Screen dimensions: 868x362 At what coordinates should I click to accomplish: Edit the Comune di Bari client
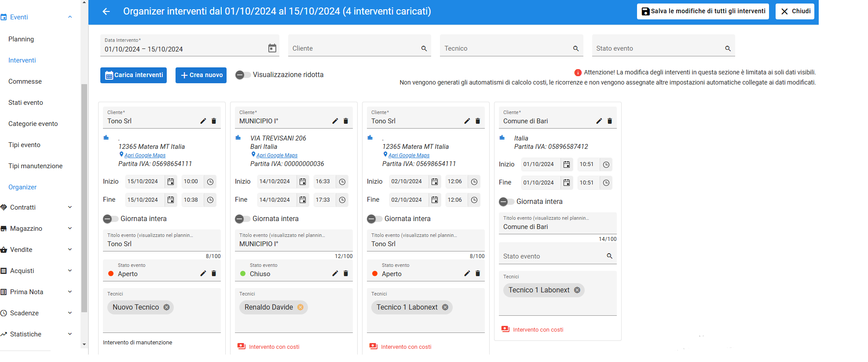[x=599, y=121]
